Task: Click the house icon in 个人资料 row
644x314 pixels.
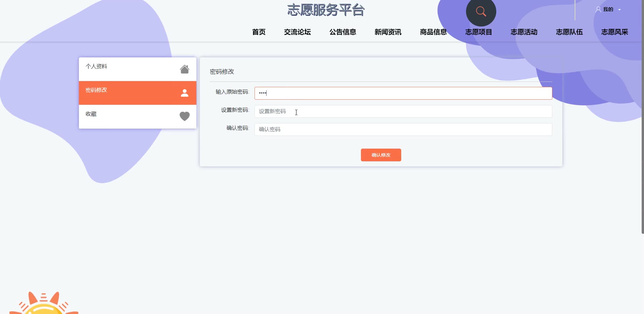Action: (x=184, y=69)
